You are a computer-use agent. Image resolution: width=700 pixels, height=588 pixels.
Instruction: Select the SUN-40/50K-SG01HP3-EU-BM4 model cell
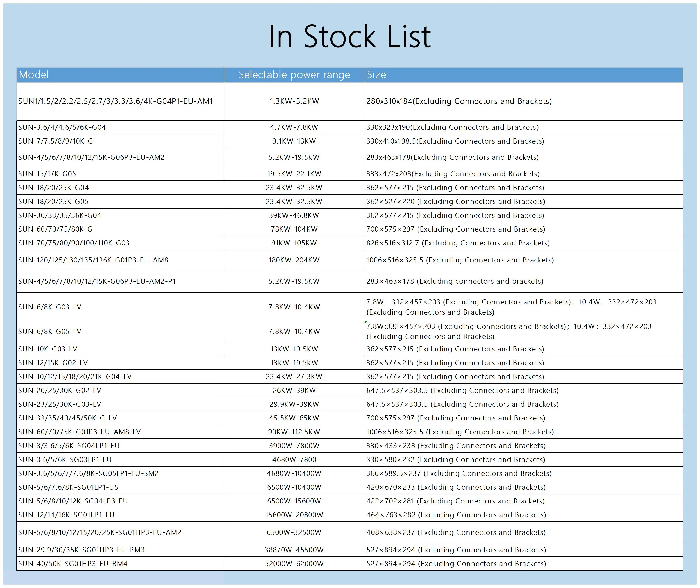pos(73,564)
